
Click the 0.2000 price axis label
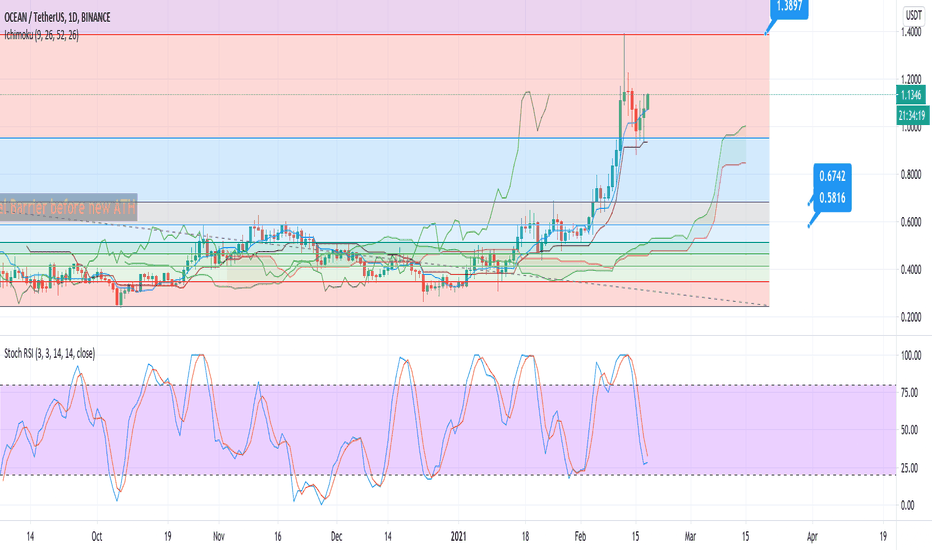pos(911,318)
